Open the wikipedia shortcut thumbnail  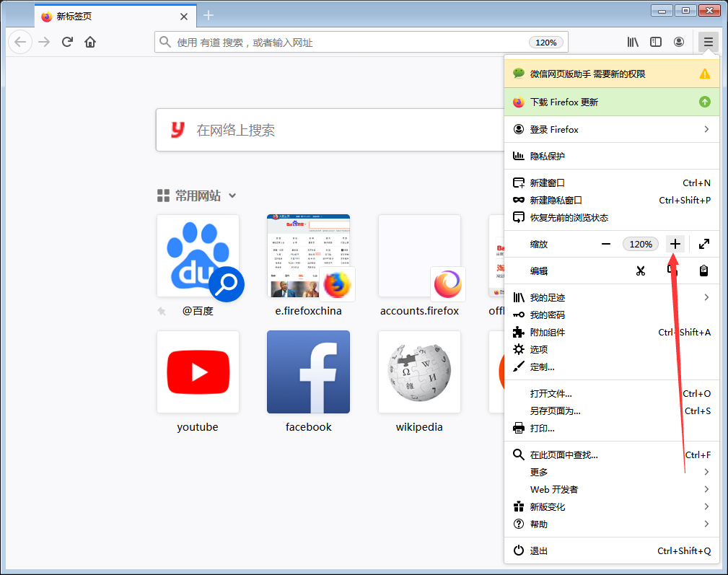coord(419,372)
